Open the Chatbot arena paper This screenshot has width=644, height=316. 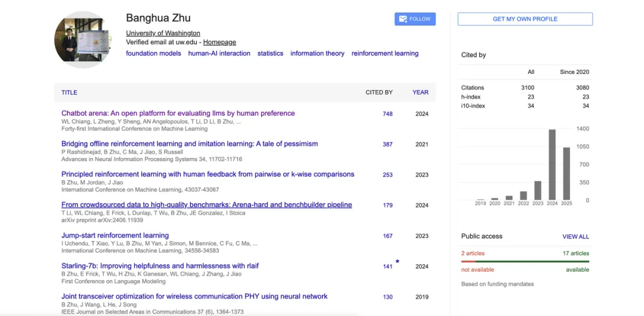pos(178,113)
